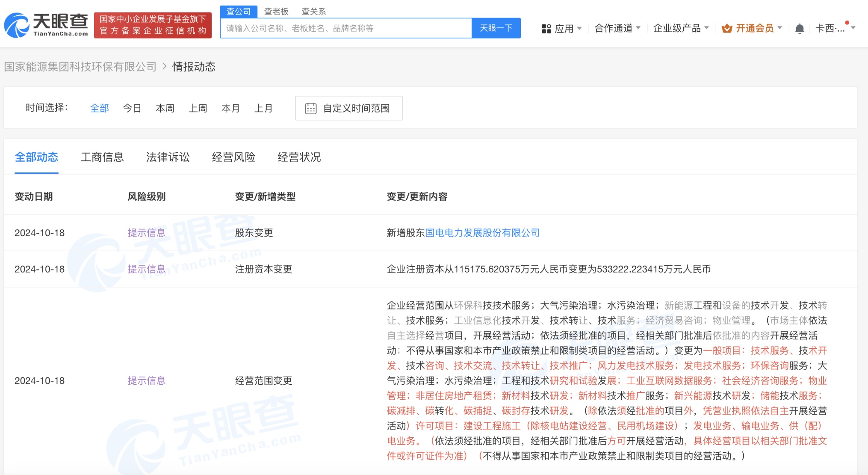Click the registered capital change description text
Viewport: 868px width, 475px height.
click(549, 269)
